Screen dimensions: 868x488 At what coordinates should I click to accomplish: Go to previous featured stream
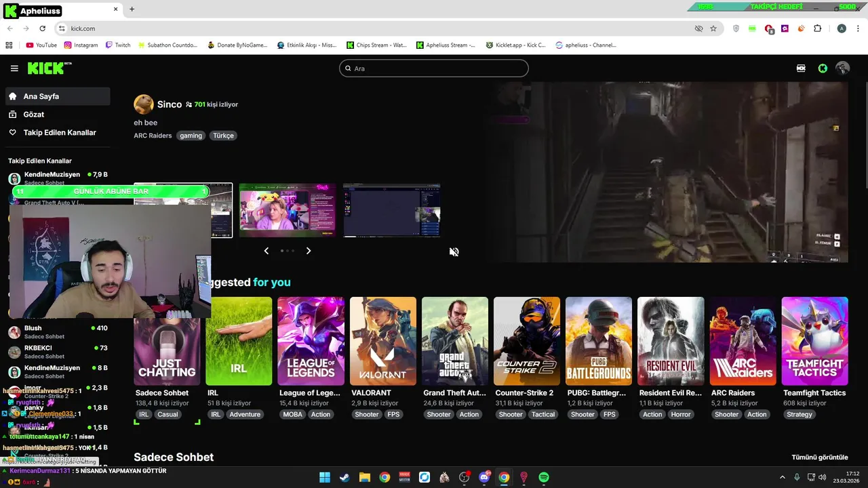pos(267,251)
